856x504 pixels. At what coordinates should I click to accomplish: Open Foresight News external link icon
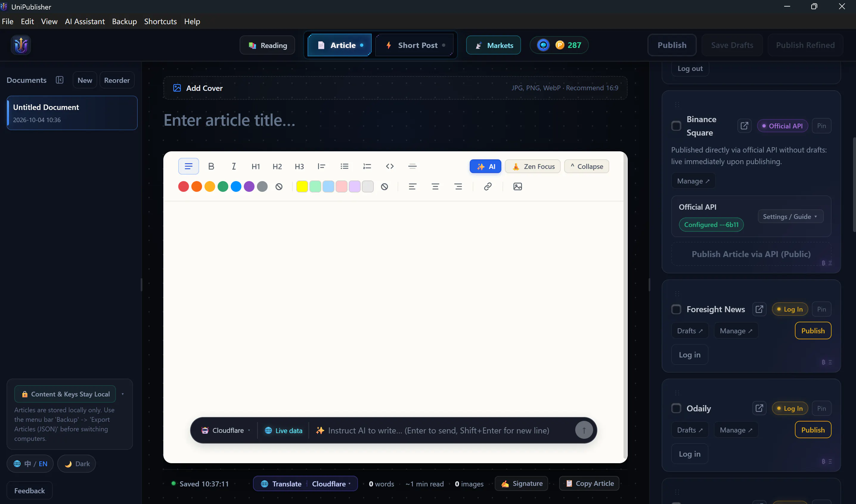[x=759, y=309]
